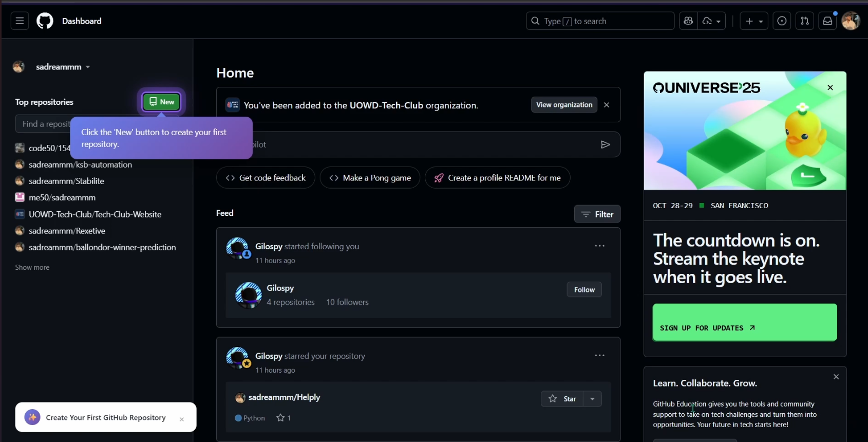This screenshot has height=442, width=868.
Task: Select the Make a Pong game suggestion
Action: coord(370,178)
